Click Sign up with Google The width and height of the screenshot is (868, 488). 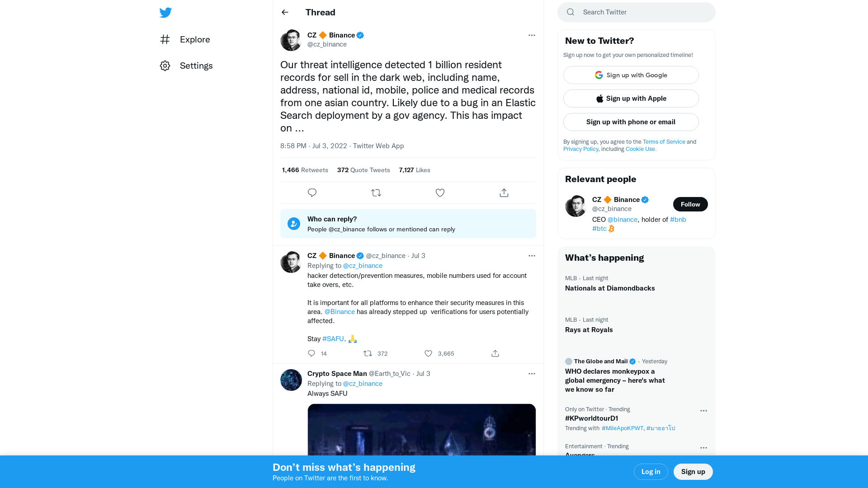[x=631, y=75]
